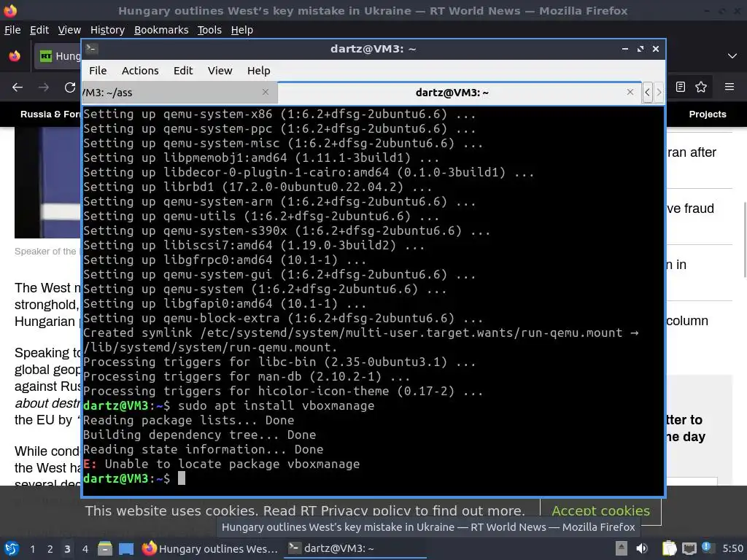Open the volume control tray icon
This screenshot has width=747, height=560.
[642, 548]
